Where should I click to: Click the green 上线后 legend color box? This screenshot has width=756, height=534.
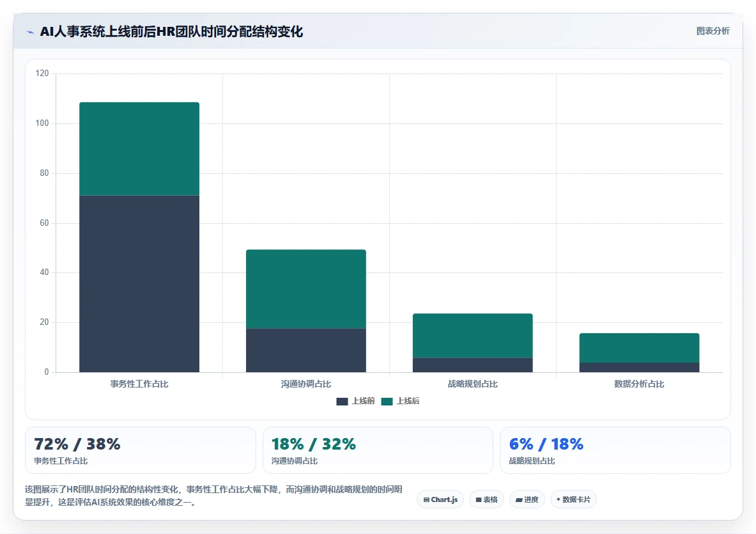[387, 402]
